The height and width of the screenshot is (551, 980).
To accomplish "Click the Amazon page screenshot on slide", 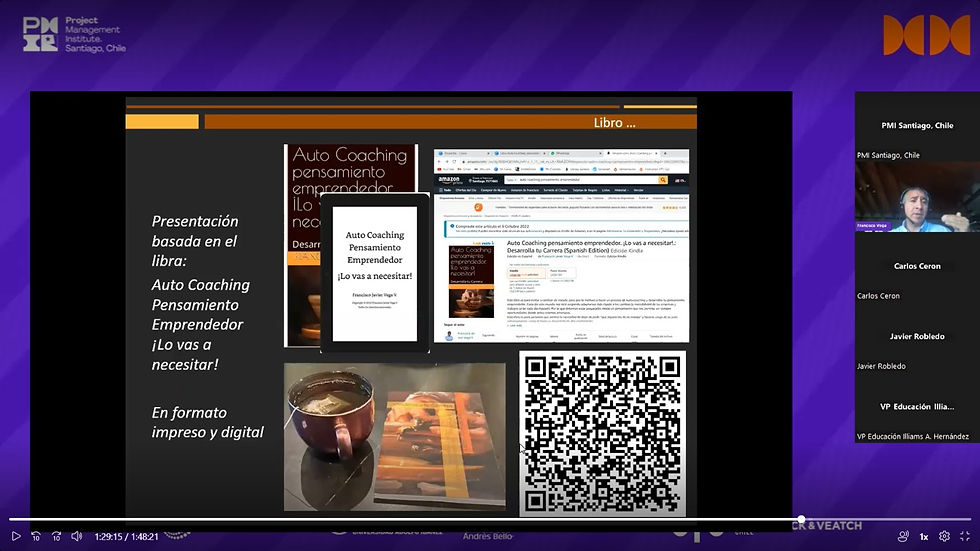I will (561, 246).
